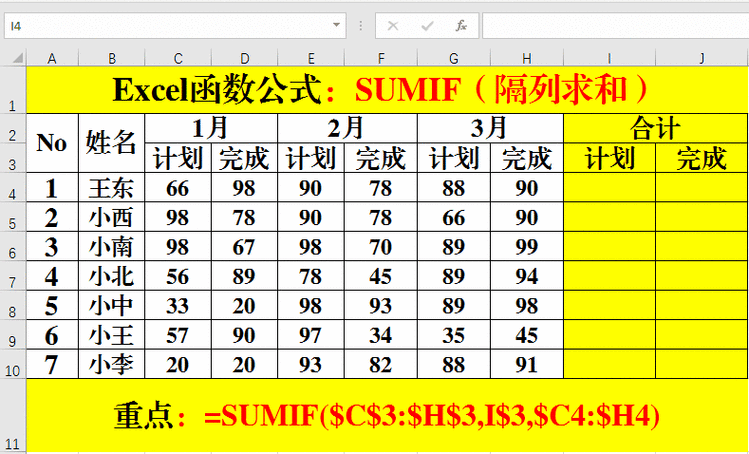Select empty yellow cell I4 in 王东 row

coord(610,187)
